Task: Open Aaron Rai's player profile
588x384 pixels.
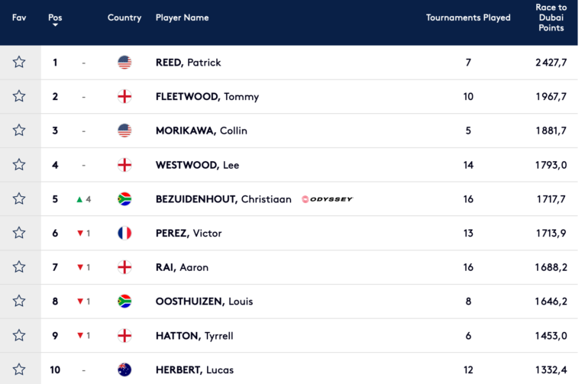Action: [183, 267]
